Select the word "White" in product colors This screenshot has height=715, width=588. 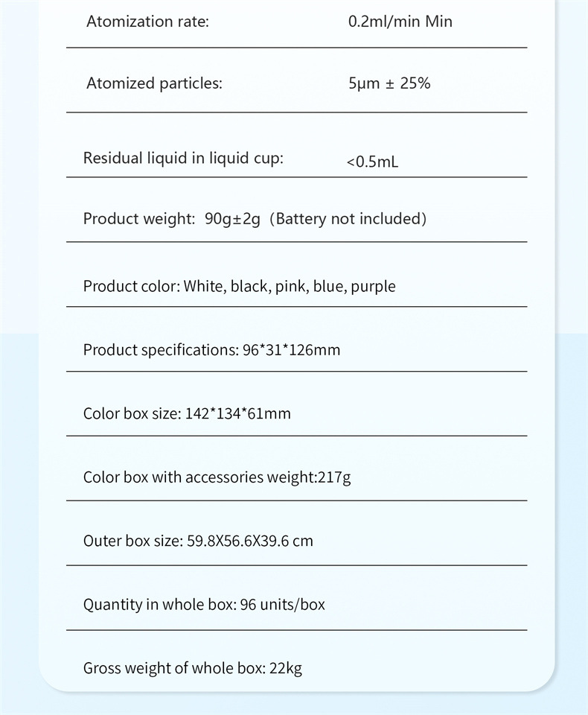204,286
